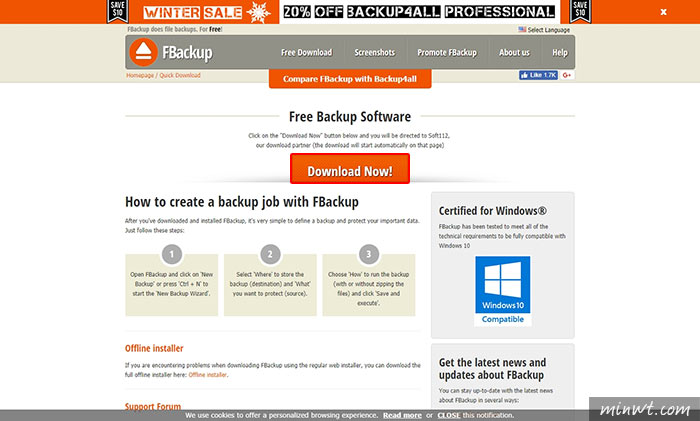Like the page with Facebook button

pyautogui.click(x=538, y=75)
